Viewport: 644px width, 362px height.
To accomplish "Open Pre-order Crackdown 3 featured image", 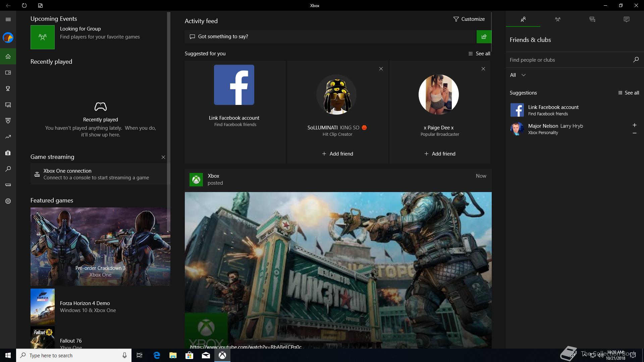I will coord(100,247).
